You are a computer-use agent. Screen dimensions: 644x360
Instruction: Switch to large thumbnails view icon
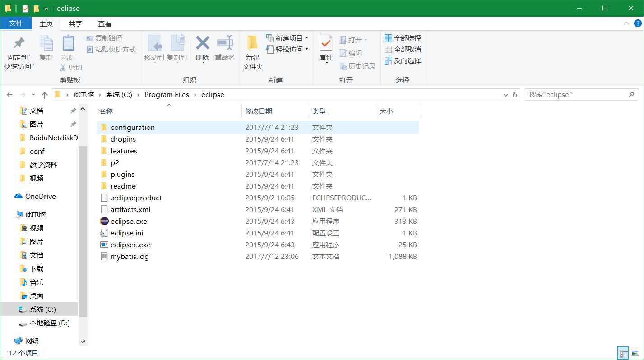[x=635, y=353]
